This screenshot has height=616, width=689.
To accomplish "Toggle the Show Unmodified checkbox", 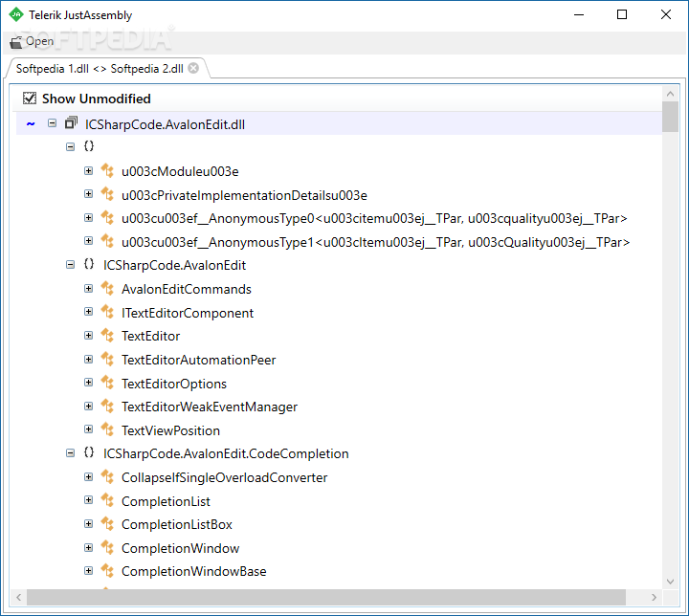I will click(x=30, y=98).
